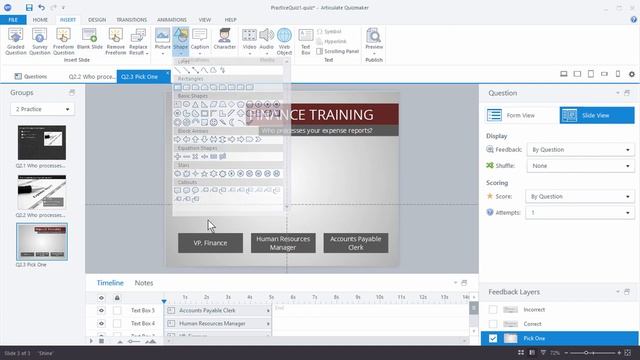Toggle the lock checkbox for Text Box 5
The height and width of the screenshot is (360, 640).
pyautogui.click(x=117, y=311)
